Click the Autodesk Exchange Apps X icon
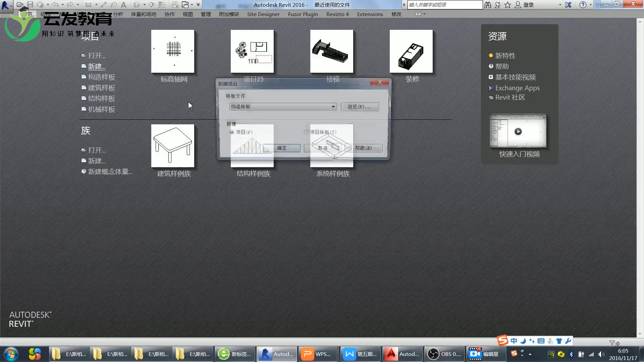This screenshot has width=644, height=362. tap(568, 5)
